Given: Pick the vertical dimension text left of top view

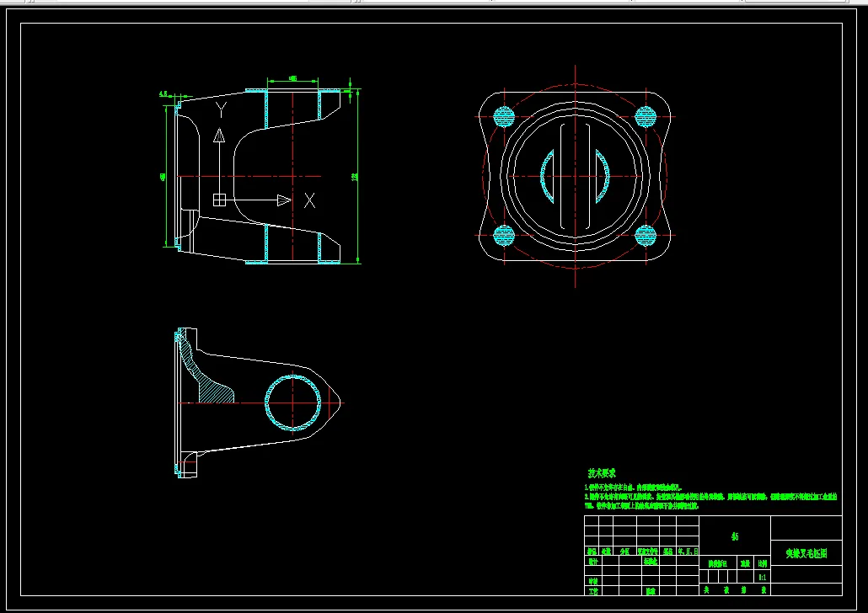Looking at the screenshot, I should click(163, 177).
